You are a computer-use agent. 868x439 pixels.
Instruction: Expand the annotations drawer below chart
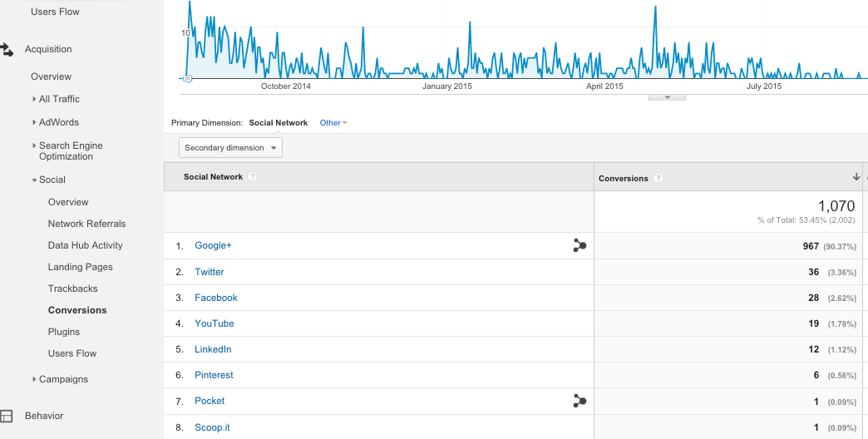667,97
